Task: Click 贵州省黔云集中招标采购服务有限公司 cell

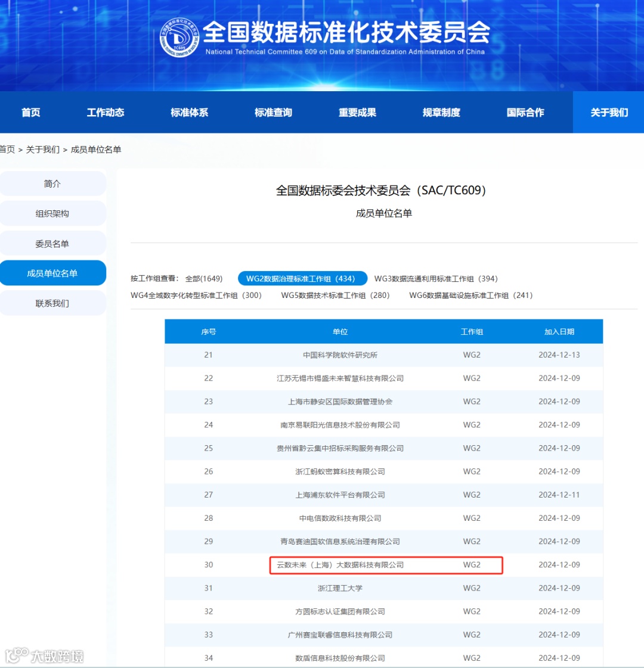Action: [x=340, y=448]
